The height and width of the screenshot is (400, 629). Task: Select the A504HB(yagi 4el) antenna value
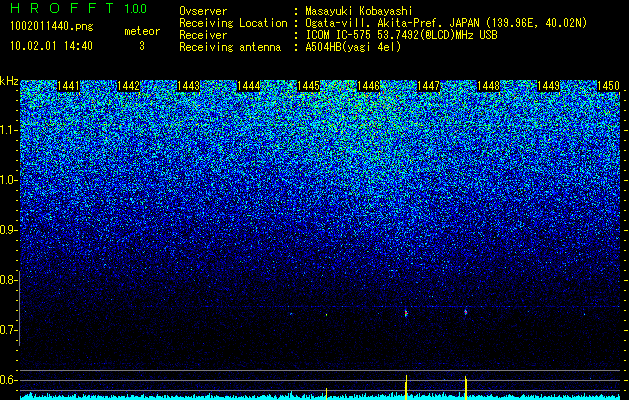(353, 47)
